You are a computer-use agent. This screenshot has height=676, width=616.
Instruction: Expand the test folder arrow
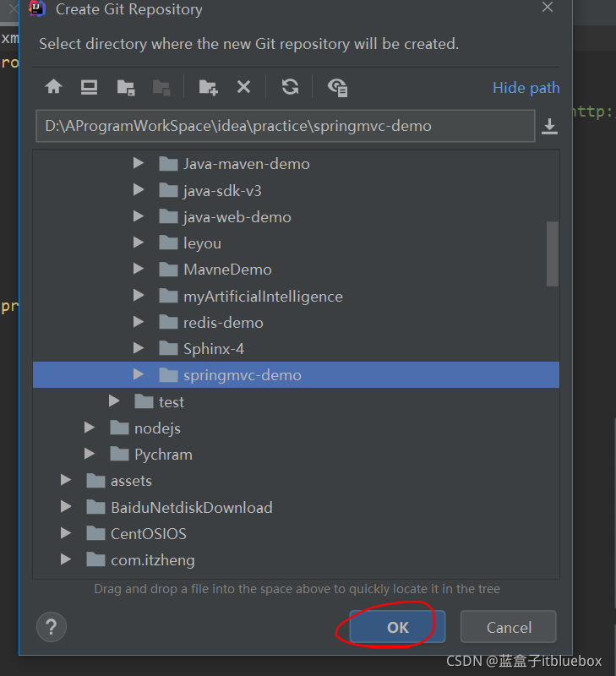[x=114, y=401]
